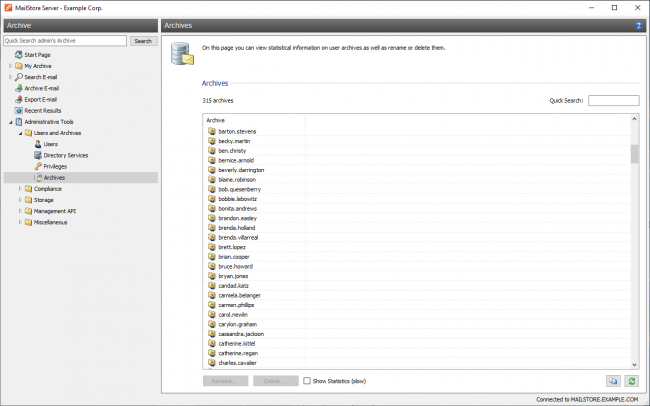Click the archive list vertical scrollbar thumb

click(634, 153)
